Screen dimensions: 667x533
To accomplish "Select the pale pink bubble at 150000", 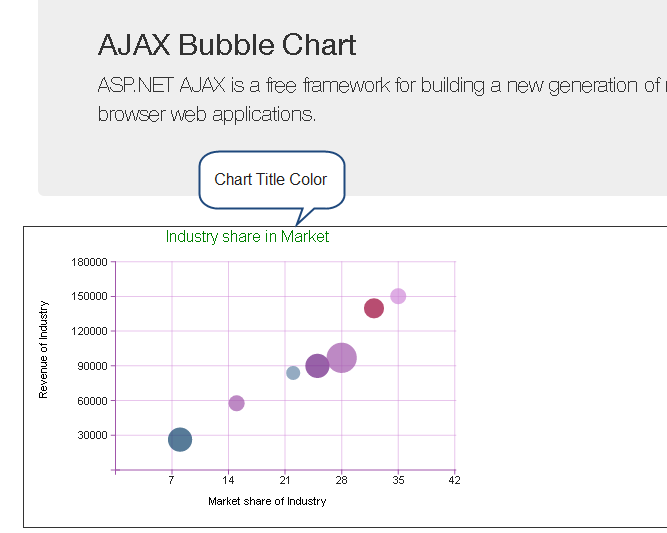I will [398, 296].
